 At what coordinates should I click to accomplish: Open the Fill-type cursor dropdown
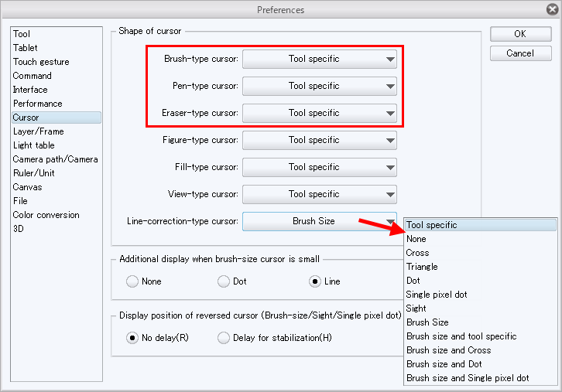(320, 167)
